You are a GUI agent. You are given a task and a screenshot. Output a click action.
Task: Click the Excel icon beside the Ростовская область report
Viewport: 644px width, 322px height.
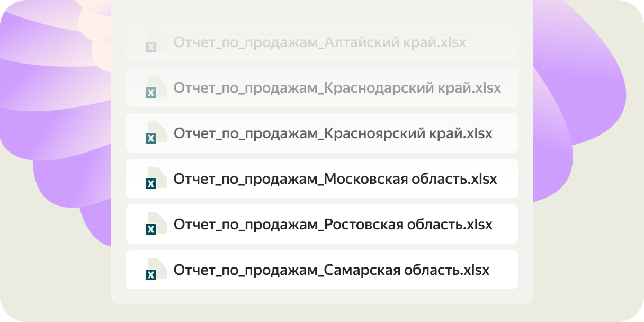(x=156, y=225)
